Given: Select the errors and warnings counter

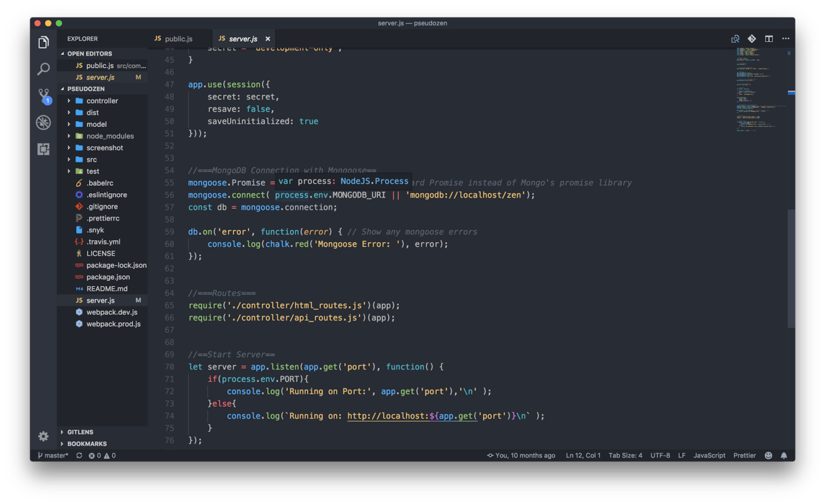Looking at the screenshot, I should pos(103,455).
